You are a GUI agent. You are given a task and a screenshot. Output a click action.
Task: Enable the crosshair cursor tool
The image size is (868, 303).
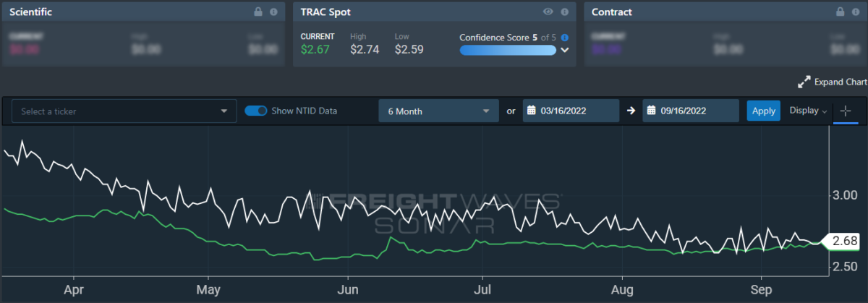coord(846,111)
